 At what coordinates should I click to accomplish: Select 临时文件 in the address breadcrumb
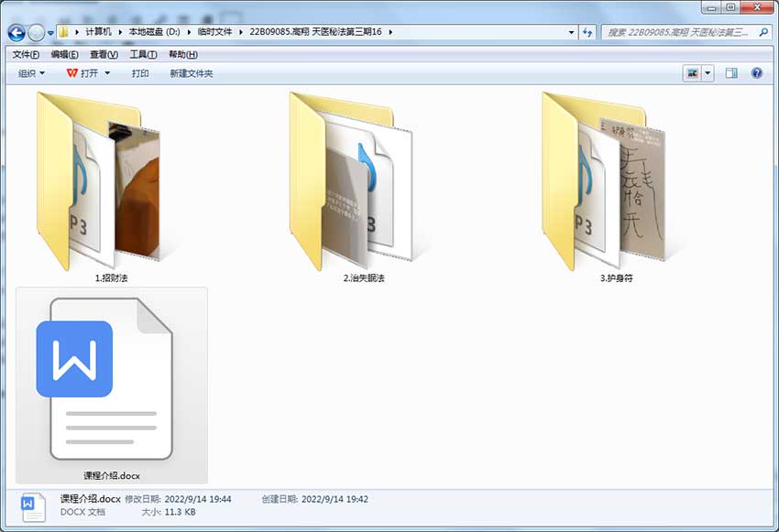coord(214,32)
